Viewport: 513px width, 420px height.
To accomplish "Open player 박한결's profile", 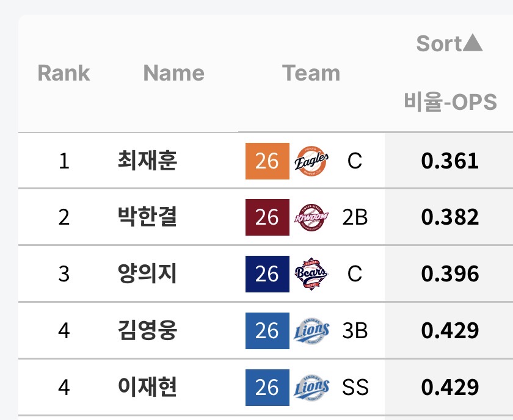I will [147, 217].
